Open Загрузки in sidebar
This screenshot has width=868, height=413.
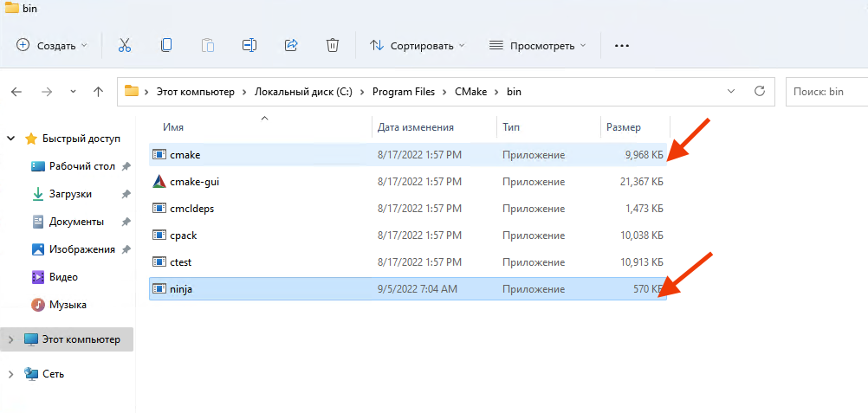pyautogui.click(x=70, y=194)
